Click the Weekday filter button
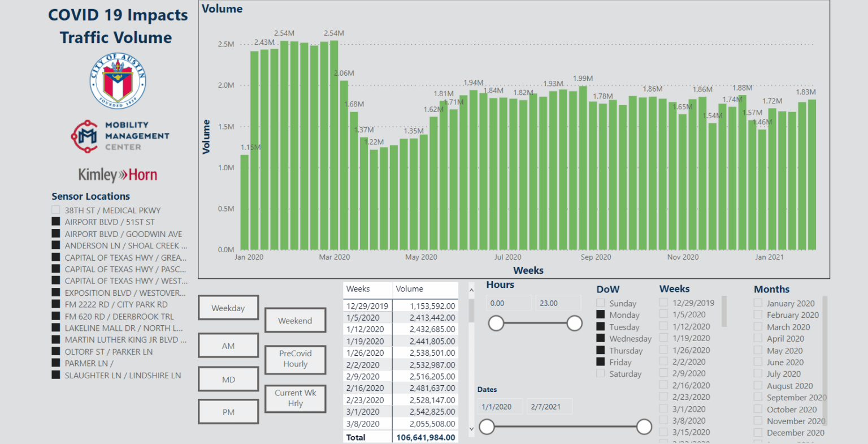868x444 pixels. (228, 308)
